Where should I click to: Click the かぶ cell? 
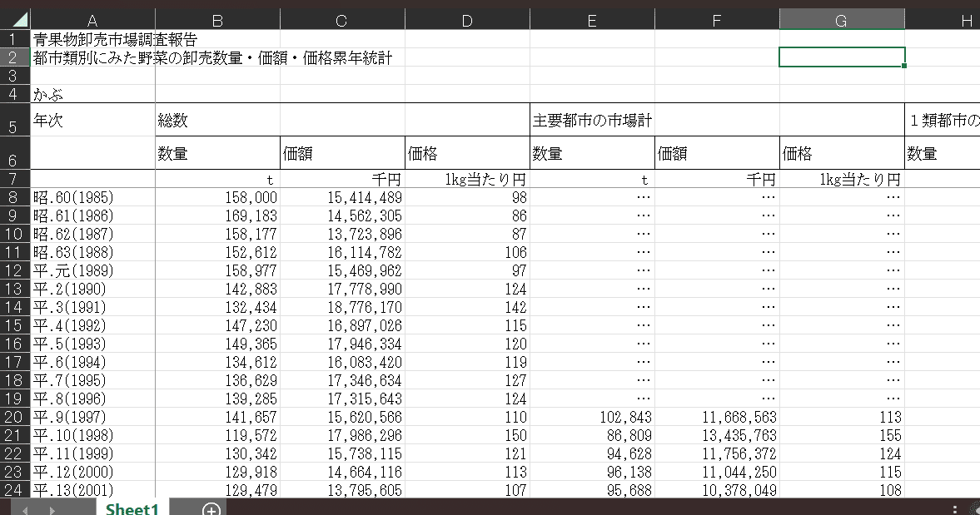pyautogui.click(x=92, y=94)
